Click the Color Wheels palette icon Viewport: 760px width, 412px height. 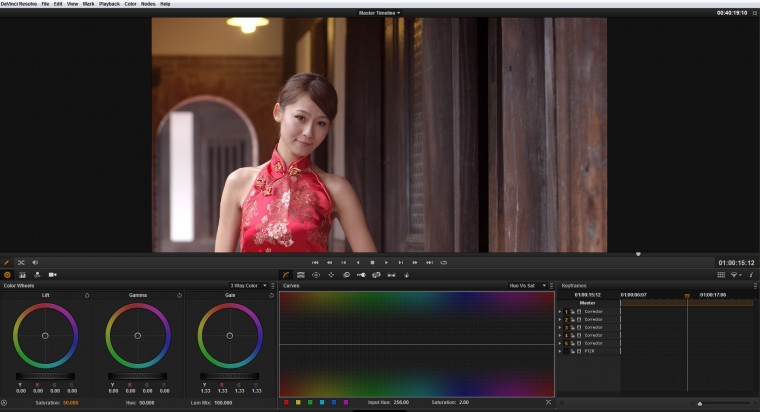pyautogui.click(x=7, y=274)
